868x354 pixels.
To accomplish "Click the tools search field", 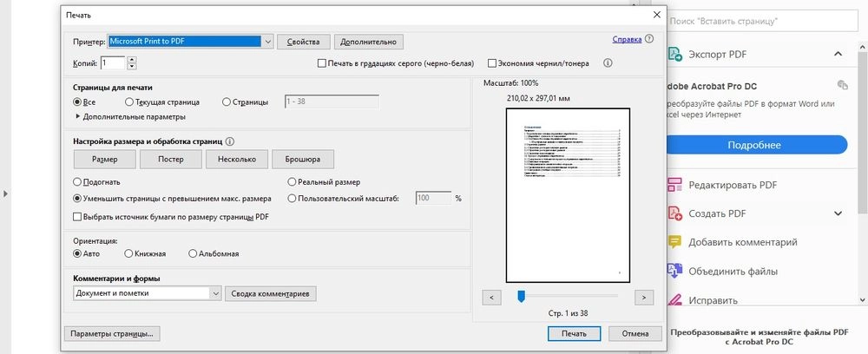I will [x=762, y=21].
